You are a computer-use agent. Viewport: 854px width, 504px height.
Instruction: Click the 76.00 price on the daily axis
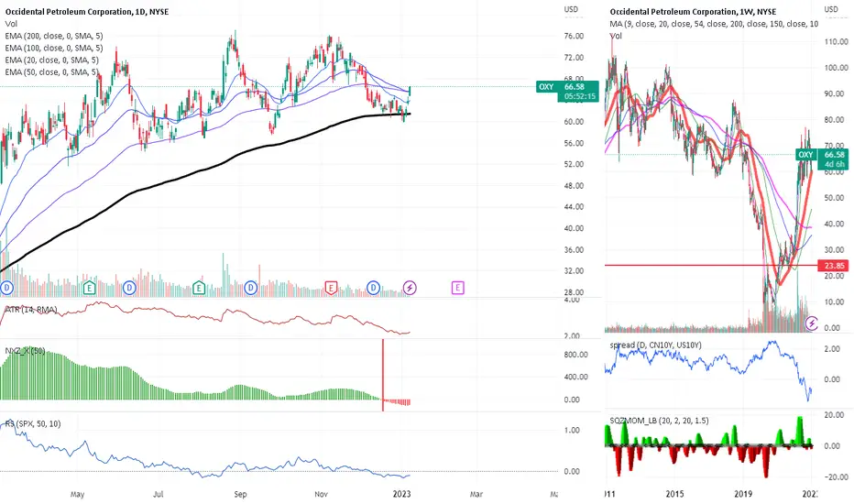(x=574, y=36)
